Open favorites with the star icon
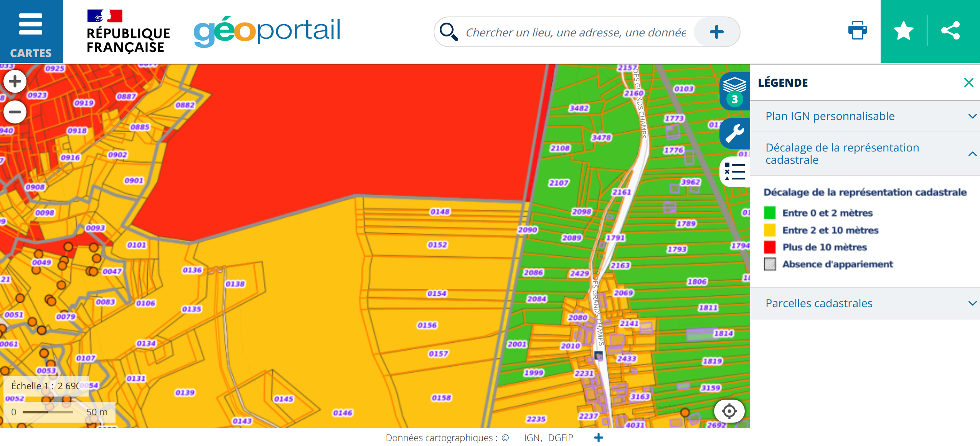980x446 pixels. [x=903, y=31]
